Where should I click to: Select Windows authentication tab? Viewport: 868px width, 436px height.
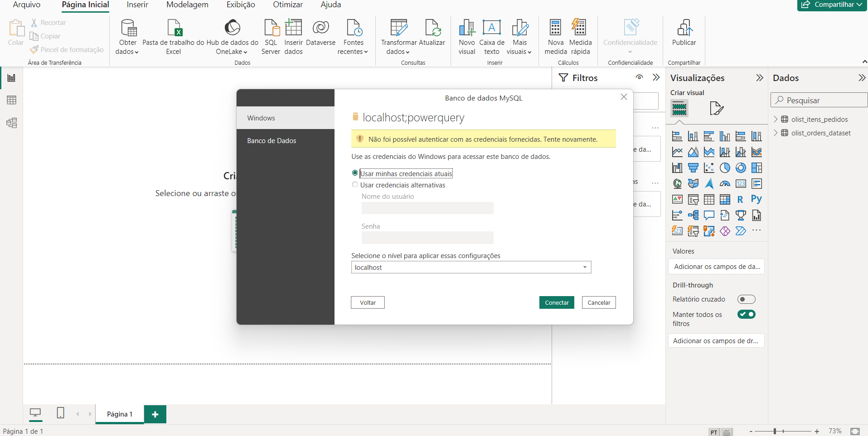pyautogui.click(x=286, y=118)
